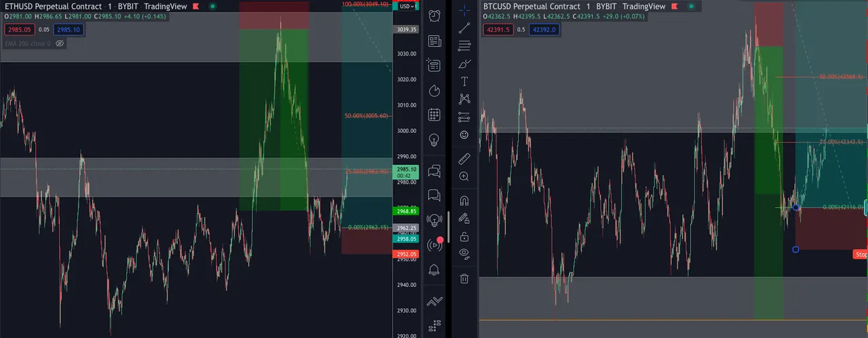This screenshot has width=868, height=338.
Task: Click the BTCUSD 50.00% fib level label
Action: [x=842, y=77]
